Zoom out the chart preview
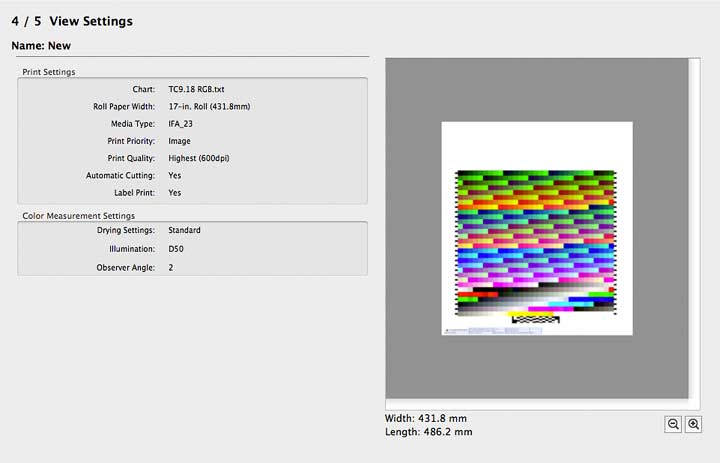 673,424
